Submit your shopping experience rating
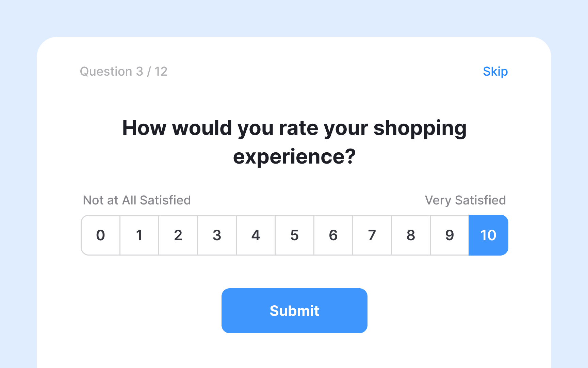 pos(294,310)
